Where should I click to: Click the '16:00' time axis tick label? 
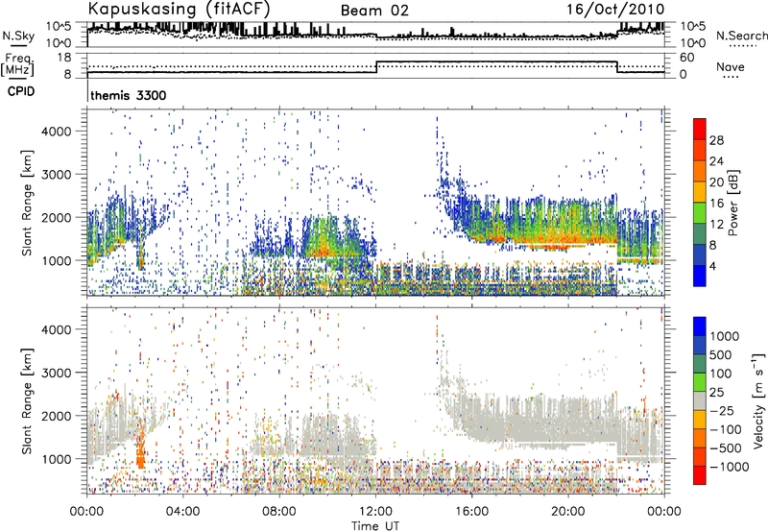pos(471,512)
